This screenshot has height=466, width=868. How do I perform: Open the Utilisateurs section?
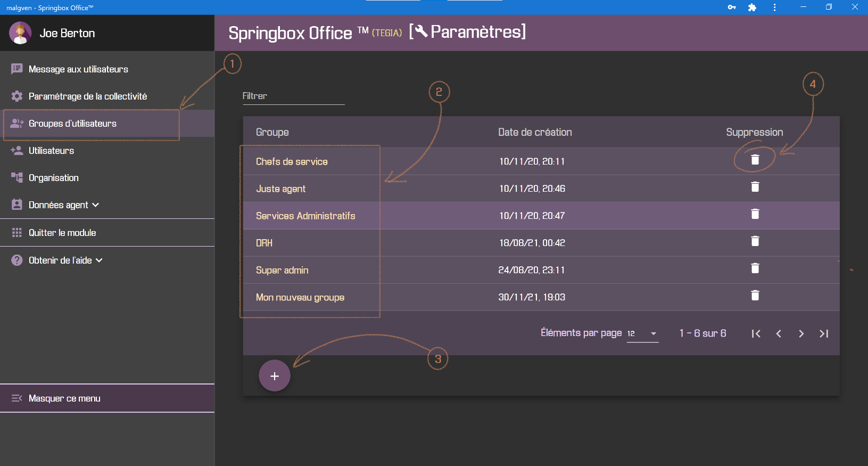[x=107, y=151]
